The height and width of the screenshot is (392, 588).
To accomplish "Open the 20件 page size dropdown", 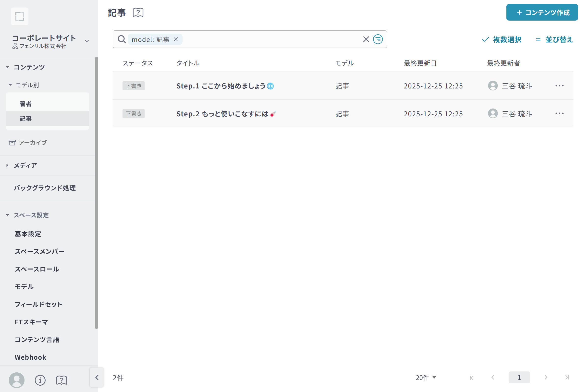I will [426, 378].
